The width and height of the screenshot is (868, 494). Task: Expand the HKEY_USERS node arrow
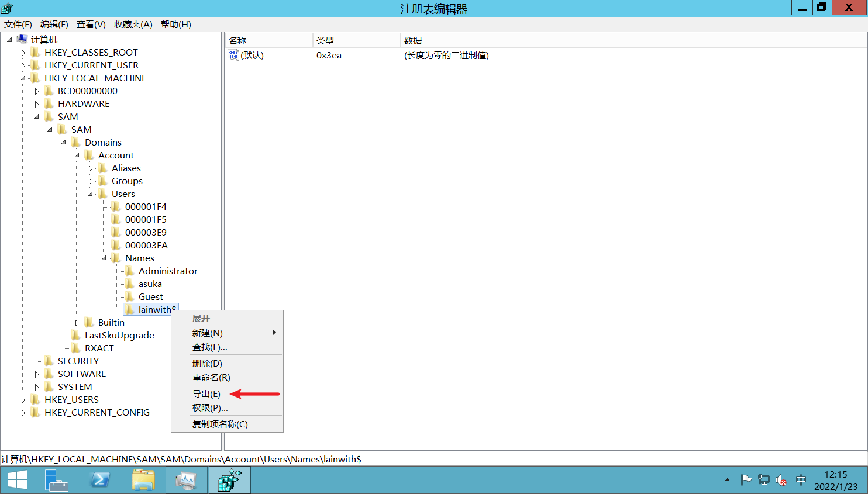click(x=23, y=399)
